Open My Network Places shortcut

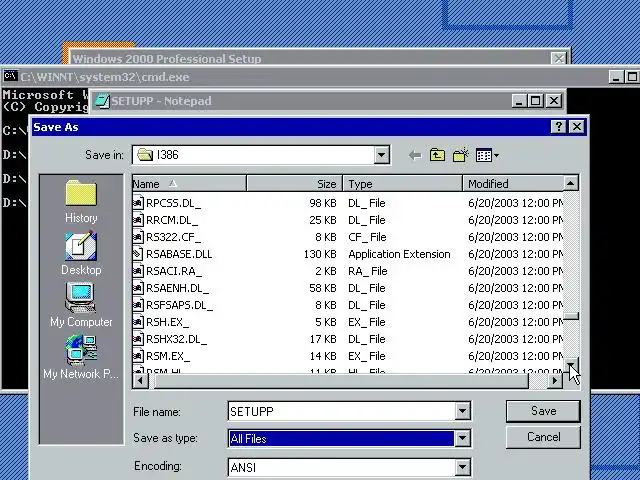tap(81, 357)
